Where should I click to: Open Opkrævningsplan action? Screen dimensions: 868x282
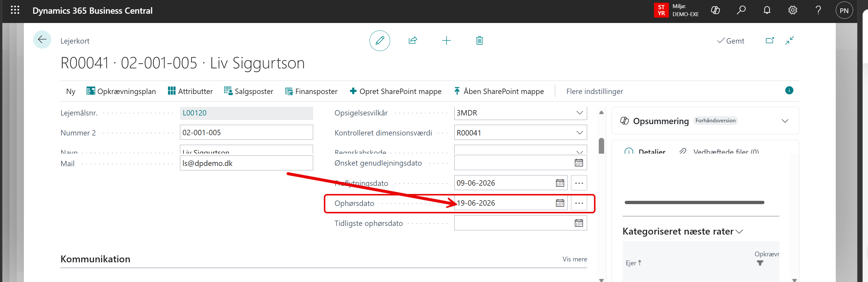(x=121, y=91)
